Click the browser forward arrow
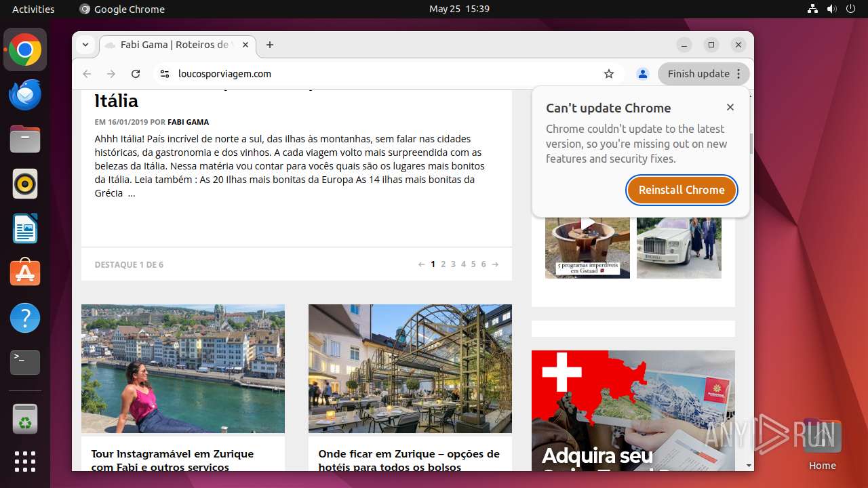Image resolution: width=868 pixels, height=488 pixels. pyautogui.click(x=111, y=74)
